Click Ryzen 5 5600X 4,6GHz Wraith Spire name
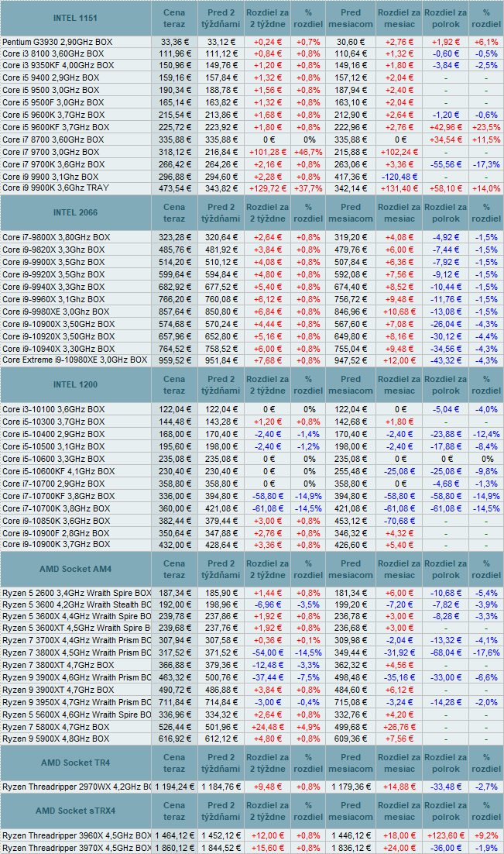The width and height of the screenshot is (504, 854). (76, 715)
